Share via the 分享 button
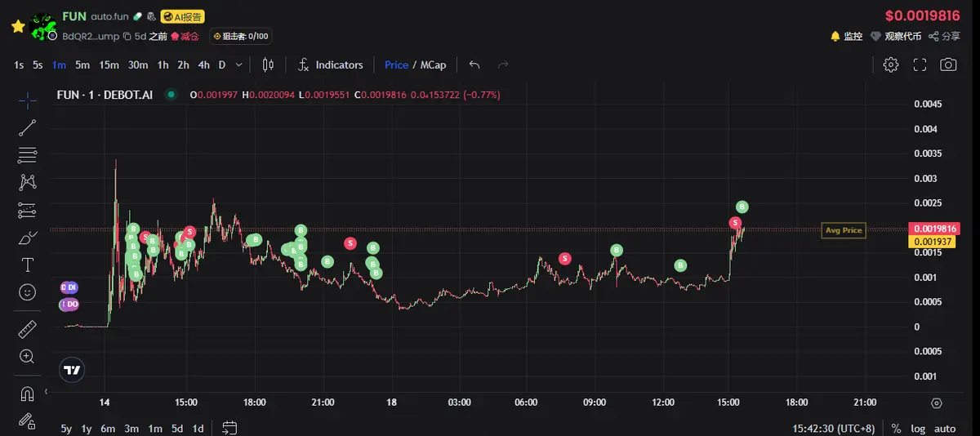Viewport: 980px width, 436px height. [944, 36]
